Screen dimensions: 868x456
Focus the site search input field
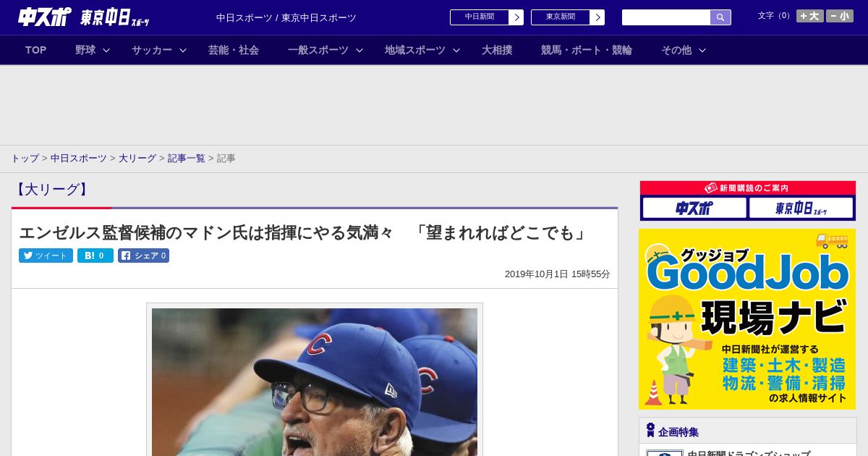(x=666, y=17)
